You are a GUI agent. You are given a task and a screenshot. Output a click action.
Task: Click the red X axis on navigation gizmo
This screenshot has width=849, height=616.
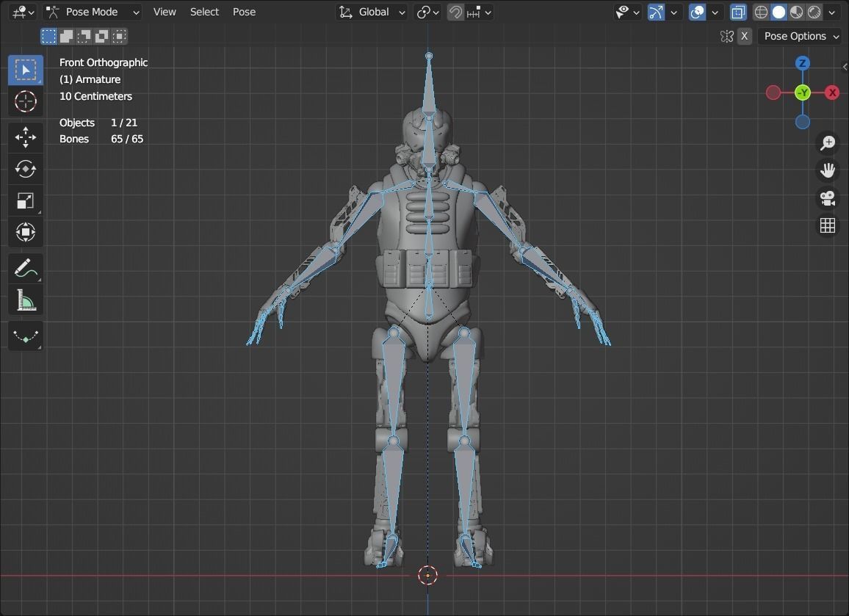point(832,93)
